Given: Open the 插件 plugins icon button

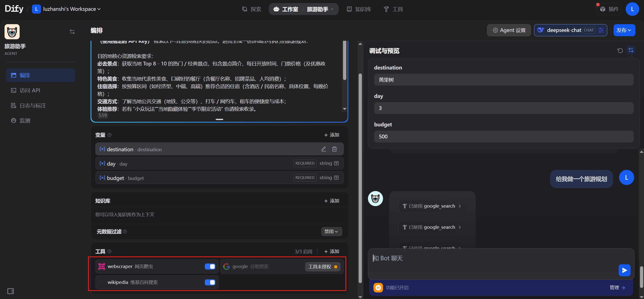Looking at the screenshot, I should pos(609,9).
